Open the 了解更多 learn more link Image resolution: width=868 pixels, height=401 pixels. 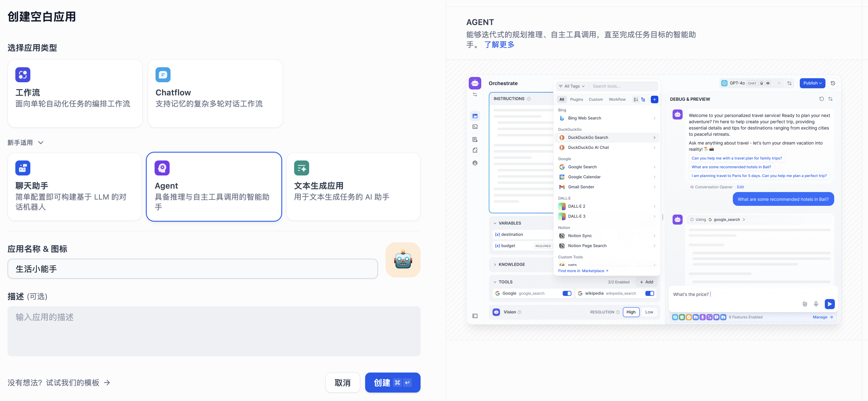coord(499,44)
